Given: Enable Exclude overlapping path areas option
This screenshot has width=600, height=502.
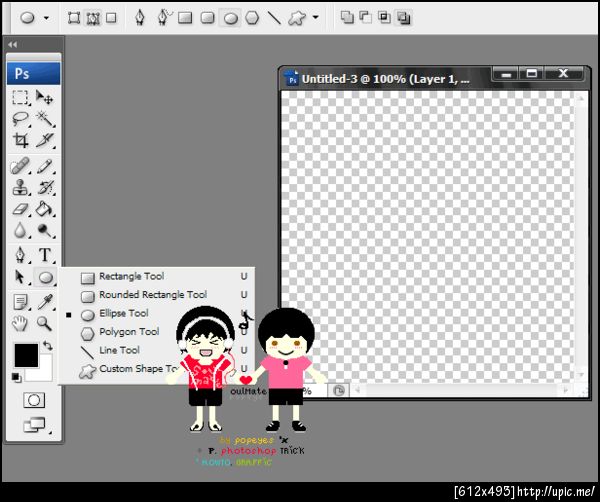Looking at the screenshot, I should click(x=403, y=17).
